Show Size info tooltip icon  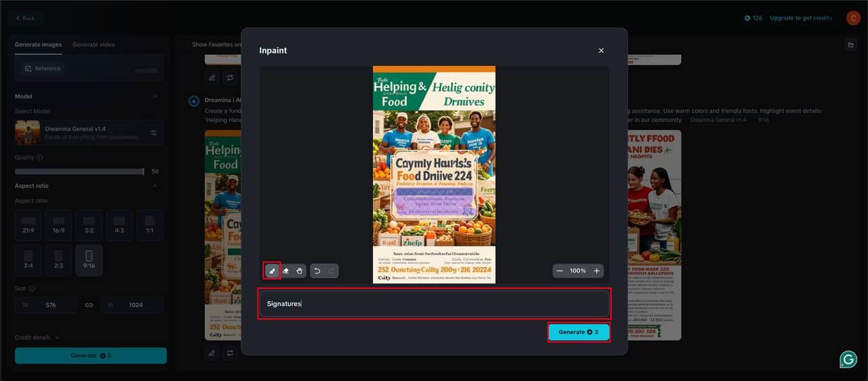tap(32, 288)
